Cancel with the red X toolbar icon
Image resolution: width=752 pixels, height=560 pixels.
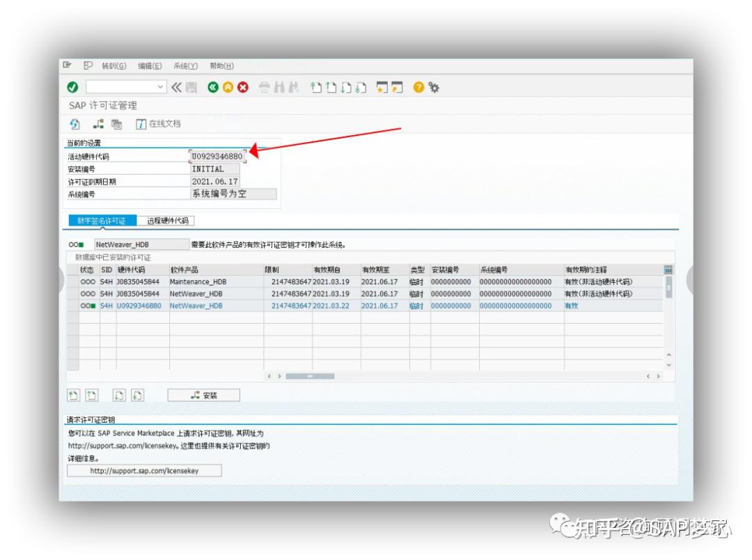[243, 87]
